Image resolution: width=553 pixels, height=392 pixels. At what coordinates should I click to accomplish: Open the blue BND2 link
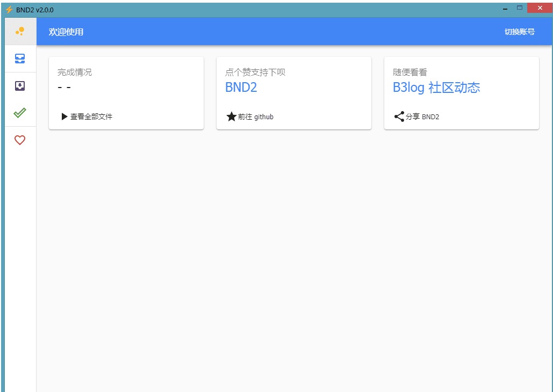pos(241,88)
